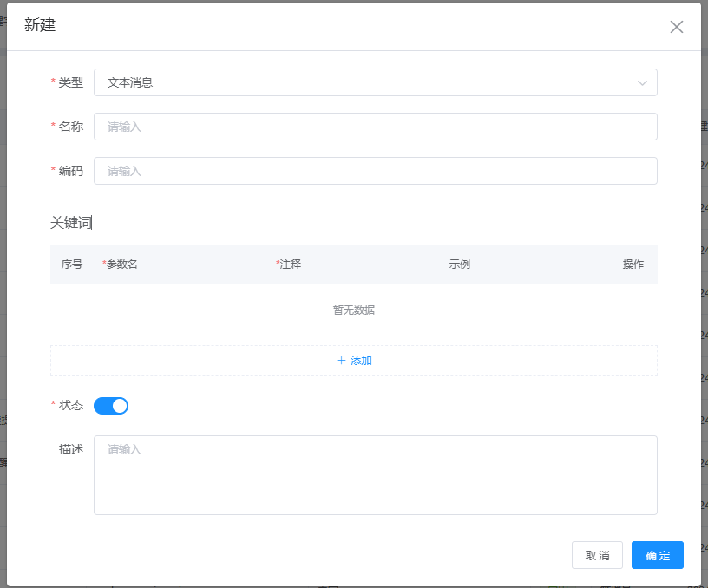Click the 注释 column header
708x588 pixels.
pyautogui.click(x=290, y=265)
